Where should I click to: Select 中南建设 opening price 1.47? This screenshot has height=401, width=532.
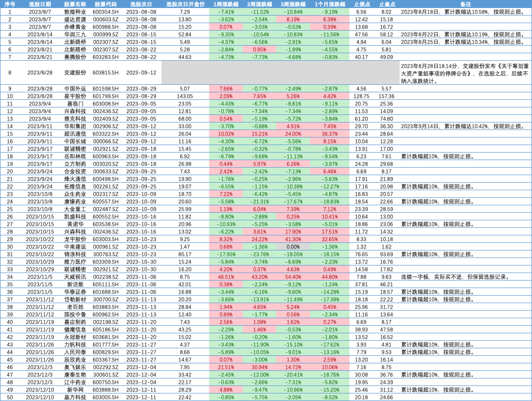pyautogui.click(x=185, y=246)
